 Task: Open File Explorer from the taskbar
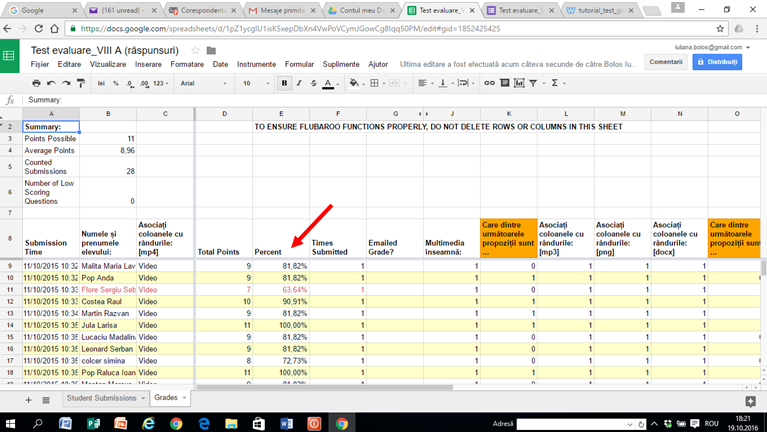pos(231,423)
